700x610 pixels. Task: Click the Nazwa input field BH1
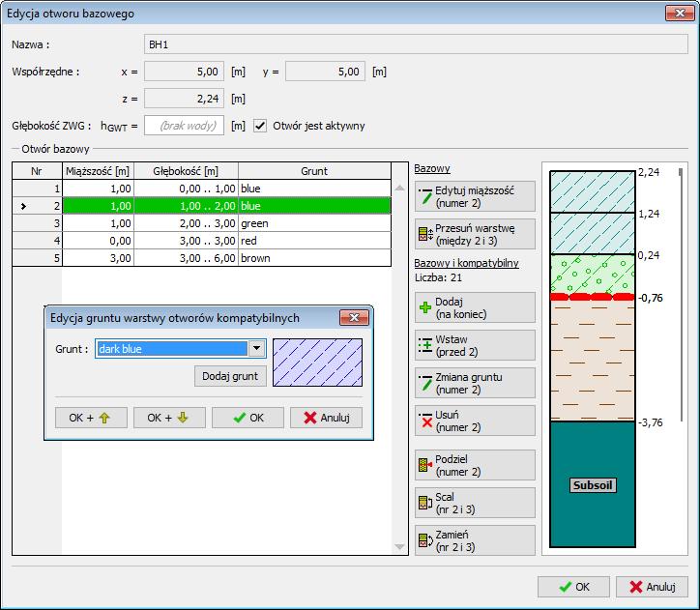[x=416, y=44]
